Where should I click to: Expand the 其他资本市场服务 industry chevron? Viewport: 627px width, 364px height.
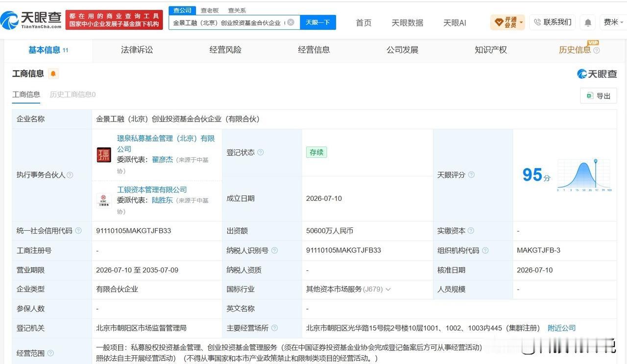388,290
